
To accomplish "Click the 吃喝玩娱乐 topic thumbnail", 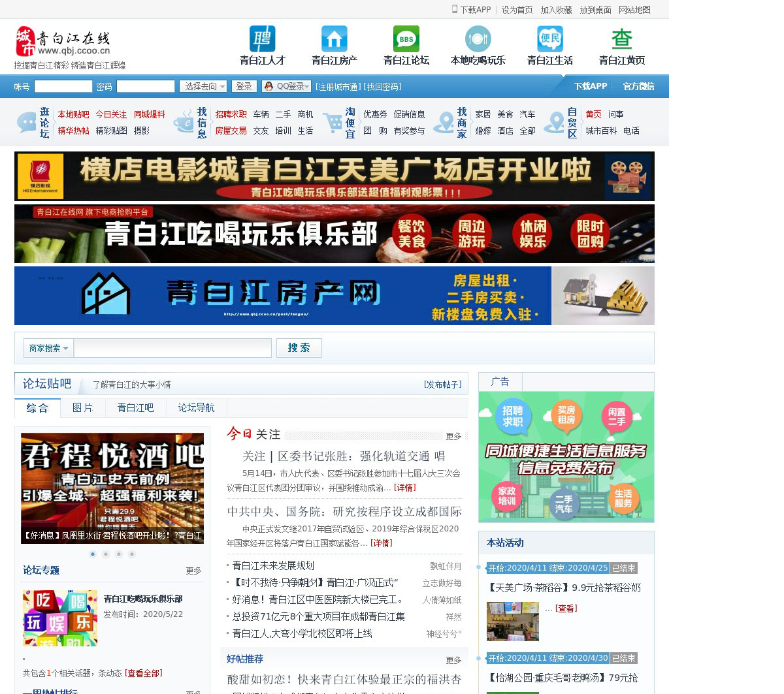I will [60, 618].
